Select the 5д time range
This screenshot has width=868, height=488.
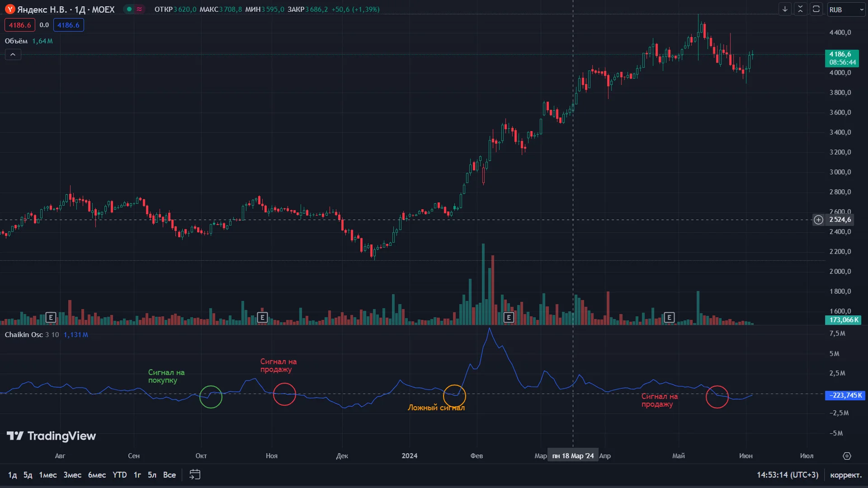(28, 475)
